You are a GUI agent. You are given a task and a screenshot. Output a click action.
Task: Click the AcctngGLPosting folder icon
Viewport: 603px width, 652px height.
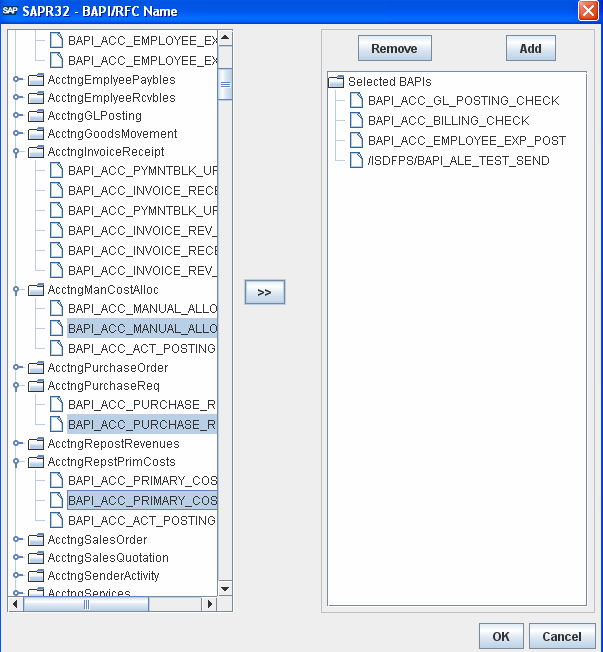click(x=36, y=116)
